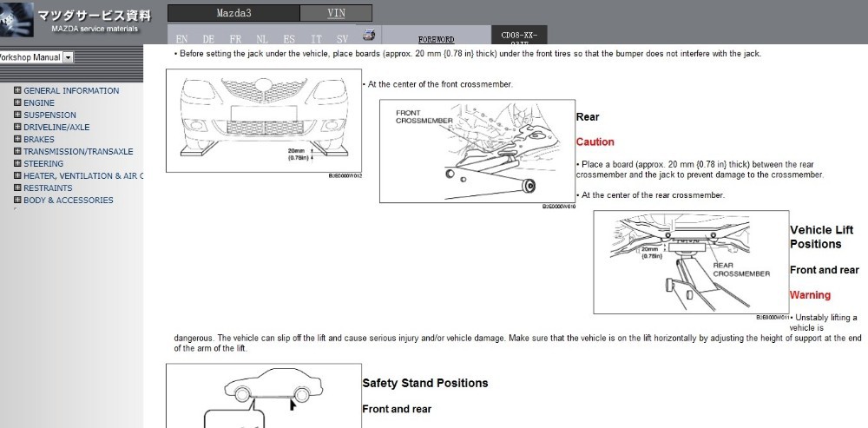Choose the ES language option

click(x=288, y=39)
